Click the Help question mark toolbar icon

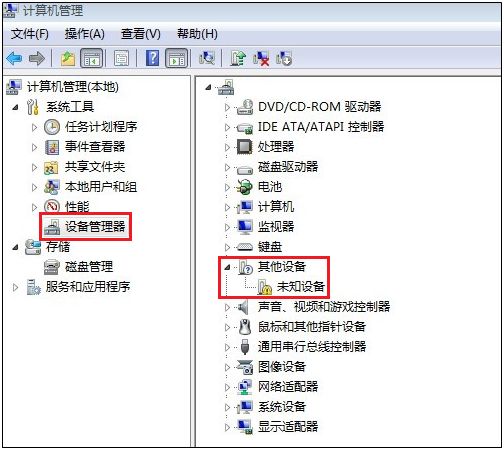point(152,58)
